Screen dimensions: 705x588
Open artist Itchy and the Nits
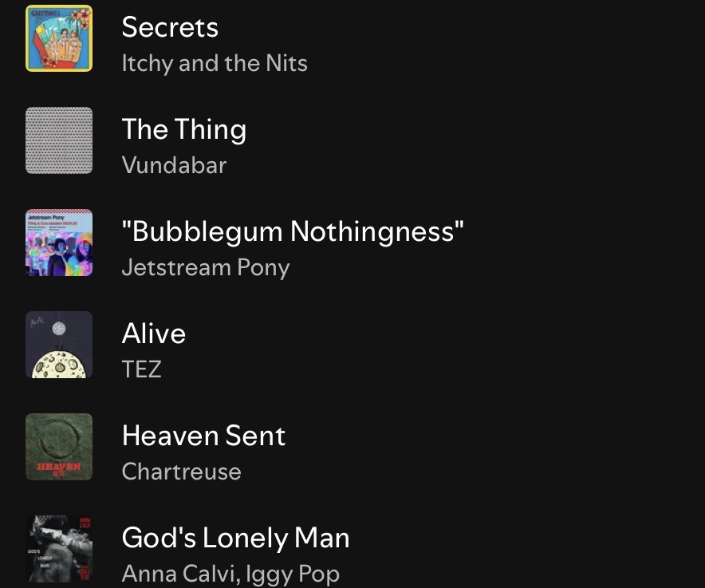click(x=215, y=63)
